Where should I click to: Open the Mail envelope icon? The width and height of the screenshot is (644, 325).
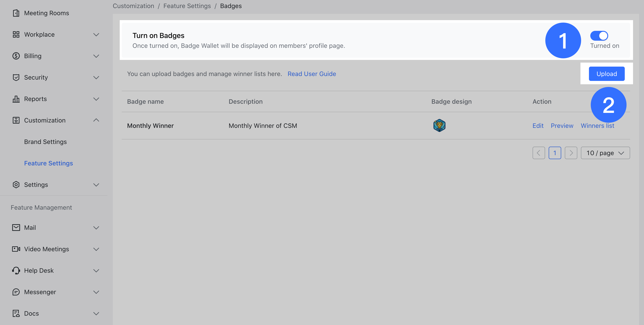[16, 227]
